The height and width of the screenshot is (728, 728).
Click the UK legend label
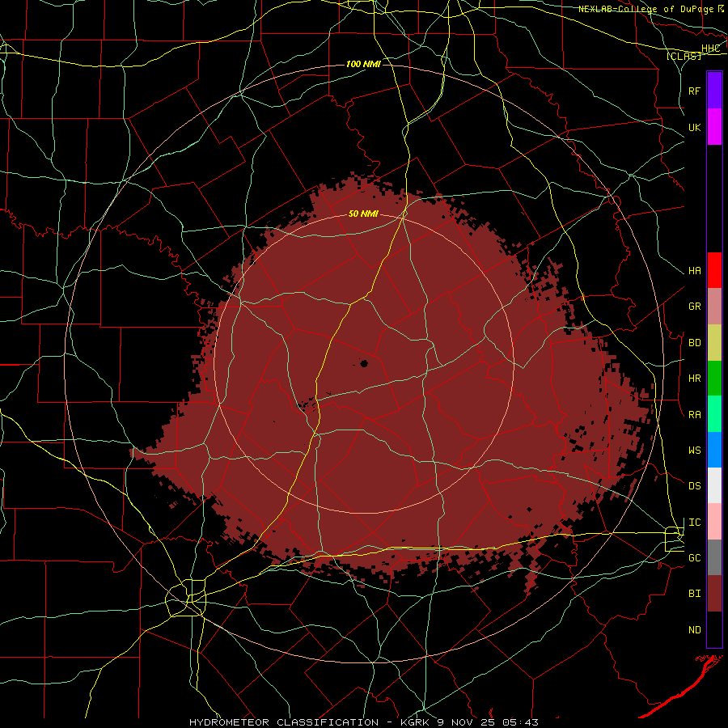pyautogui.click(x=695, y=127)
